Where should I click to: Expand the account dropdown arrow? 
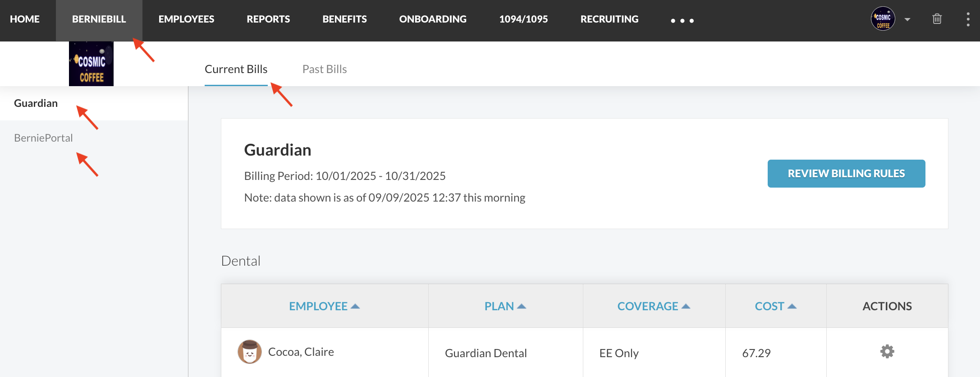(x=907, y=19)
